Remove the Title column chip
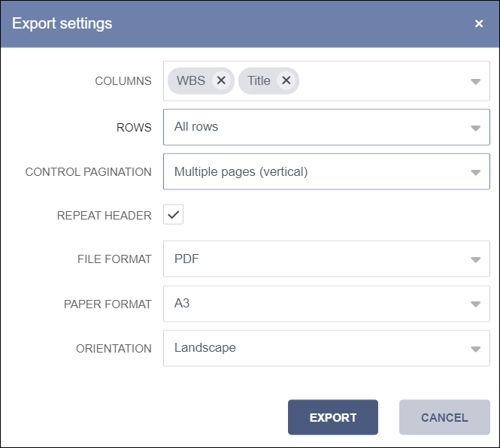This screenshot has height=448, width=500. click(286, 80)
